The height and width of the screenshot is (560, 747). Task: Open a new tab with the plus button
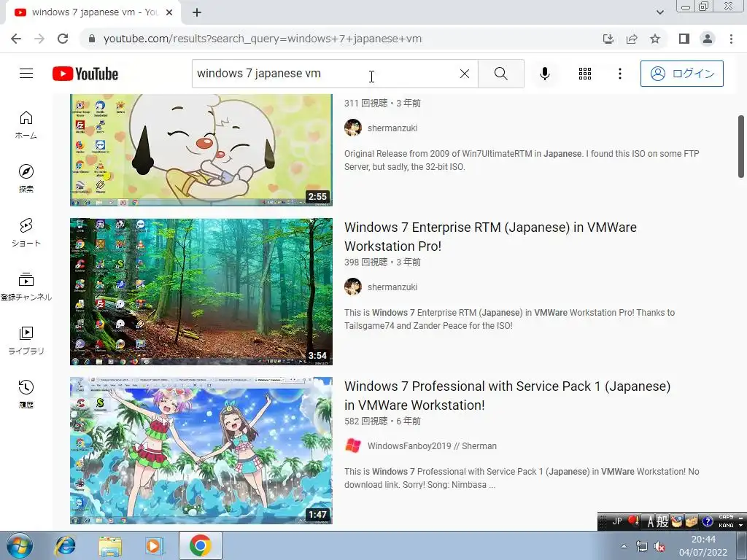click(197, 12)
